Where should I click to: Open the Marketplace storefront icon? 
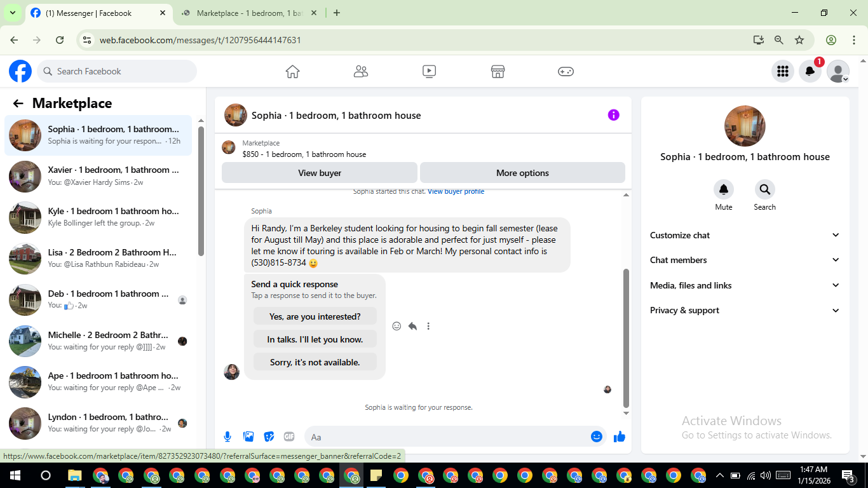[498, 72]
